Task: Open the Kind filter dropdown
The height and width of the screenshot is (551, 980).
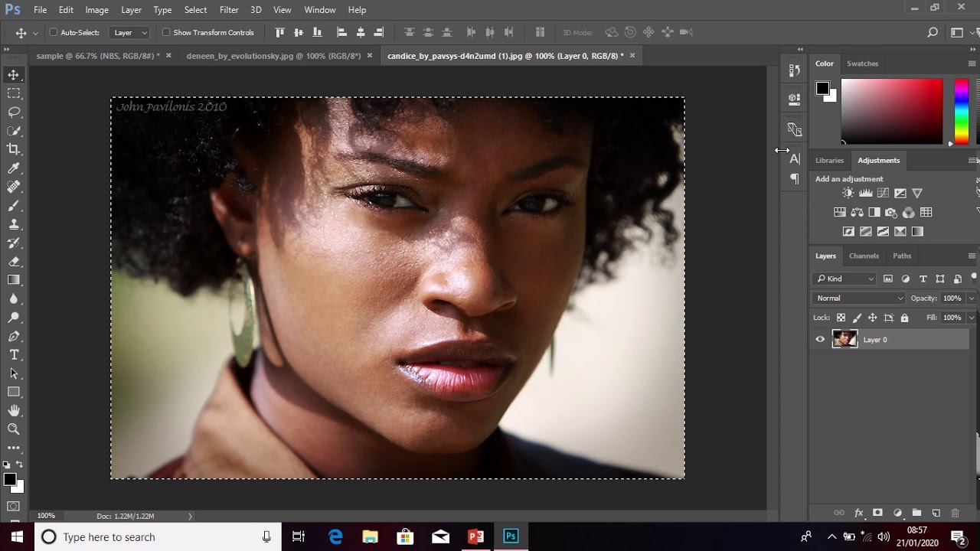Action: coord(844,279)
